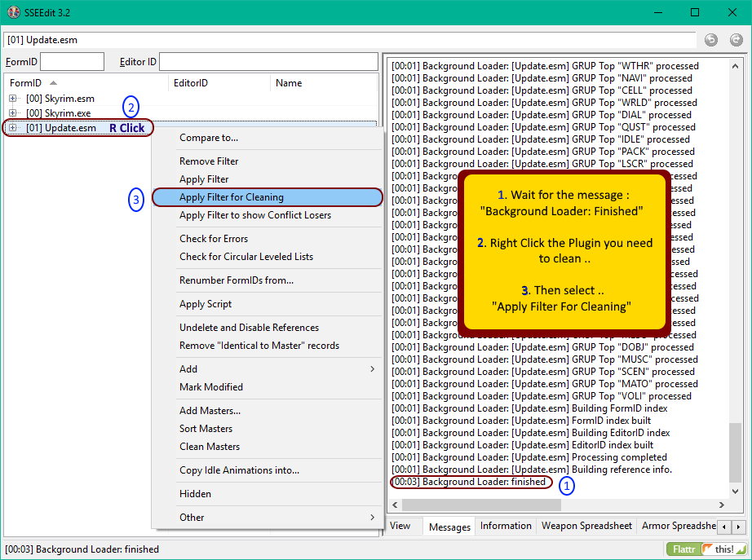Open the Information tab
The width and height of the screenshot is (752, 560).
(506, 526)
